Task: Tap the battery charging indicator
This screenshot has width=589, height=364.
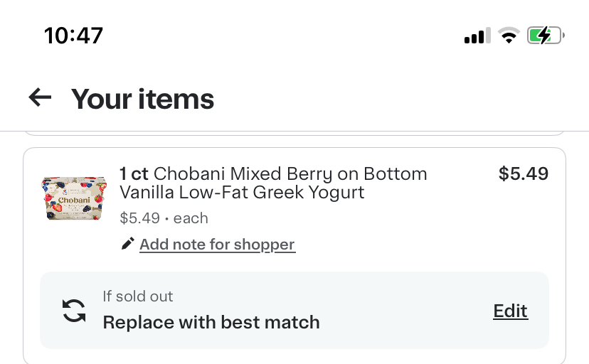Action: (545, 36)
